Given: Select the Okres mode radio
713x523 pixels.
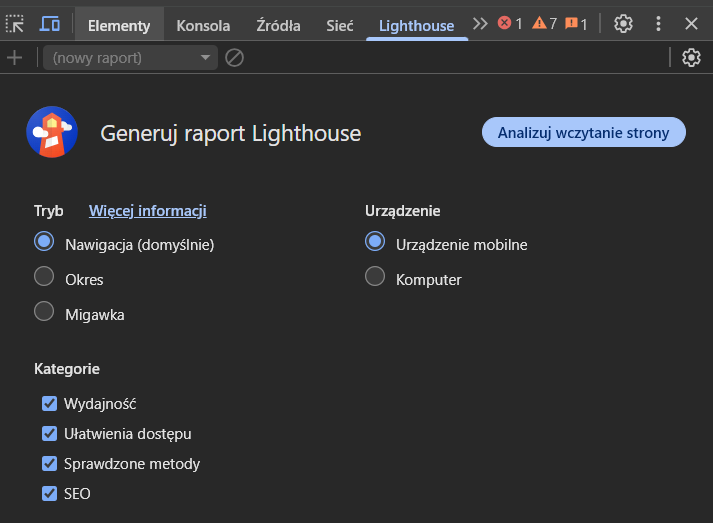Looking at the screenshot, I should [44, 277].
